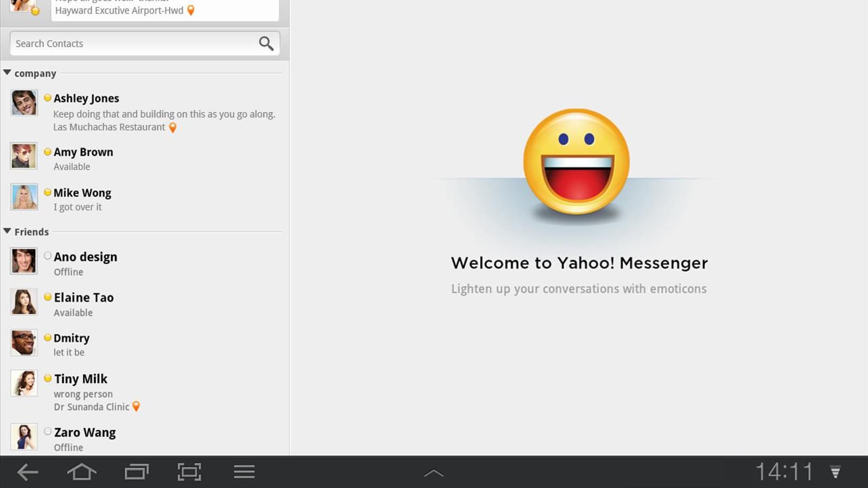Tap the 14:11 clock in system bar

coord(784,472)
